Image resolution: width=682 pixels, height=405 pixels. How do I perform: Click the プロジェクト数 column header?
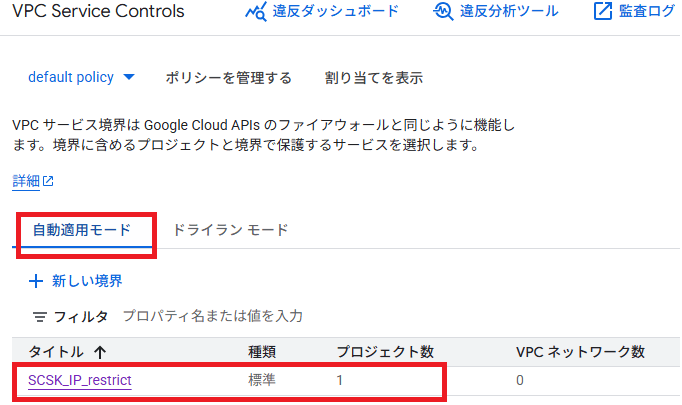(384, 352)
